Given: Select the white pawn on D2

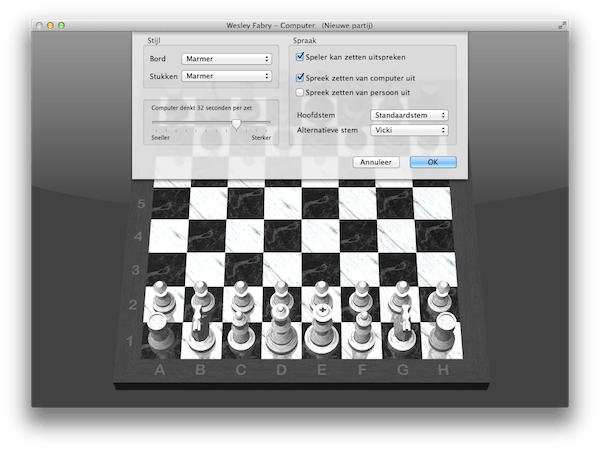Looking at the screenshot, I should pos(281,295).
